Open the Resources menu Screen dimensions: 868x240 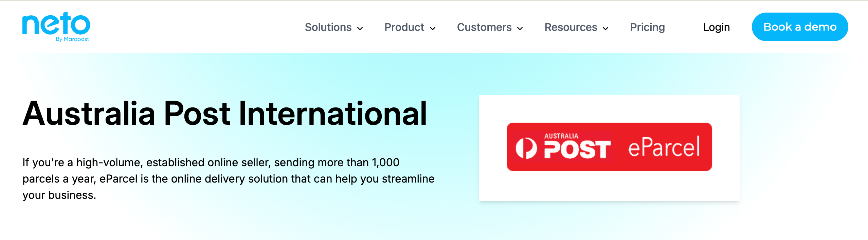(571, 27)
